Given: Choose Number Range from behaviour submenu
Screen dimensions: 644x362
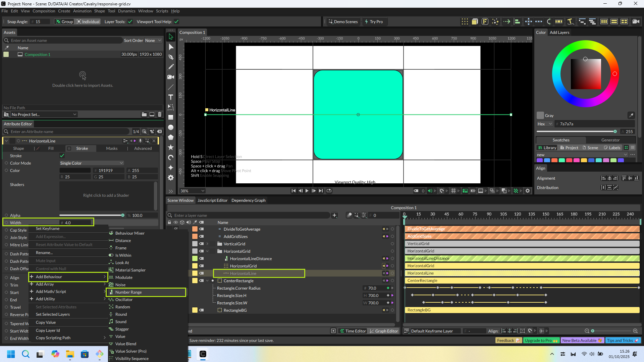Looking at the screenshot, I should [x=128, y=292].
